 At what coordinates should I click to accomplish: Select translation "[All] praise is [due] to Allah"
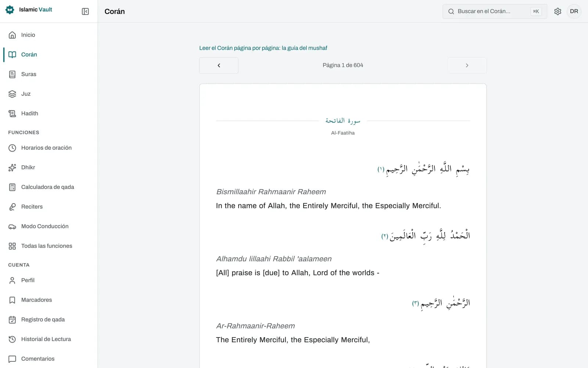tap(298, 273)
